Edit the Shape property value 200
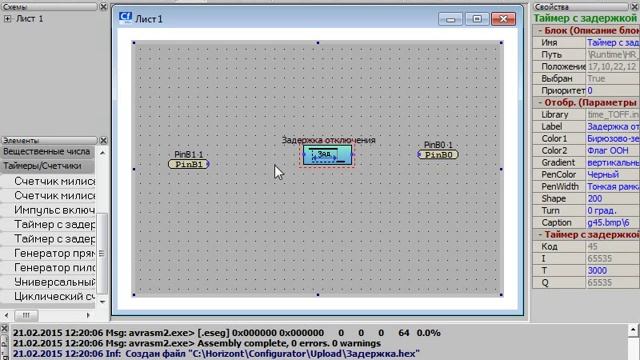The height and width of the screenshot is (360, 640). 613,199
